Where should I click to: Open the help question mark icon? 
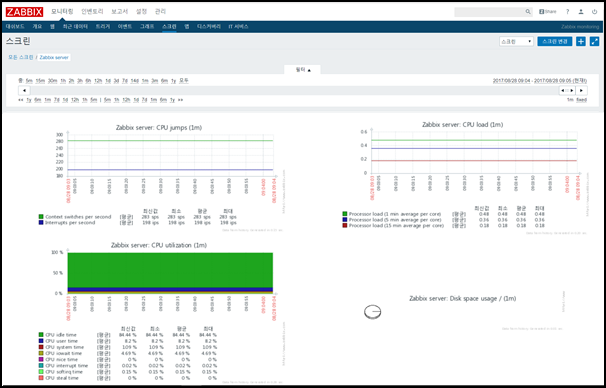click(567, 12)
